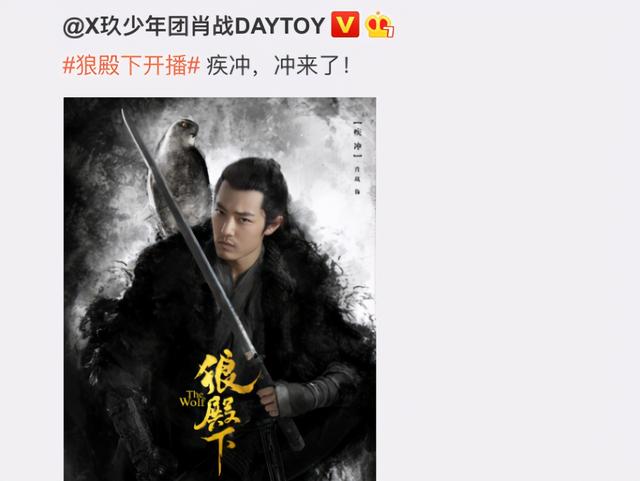Enlarge The Wolf poster image
The image size is (640, 481).
220,289
